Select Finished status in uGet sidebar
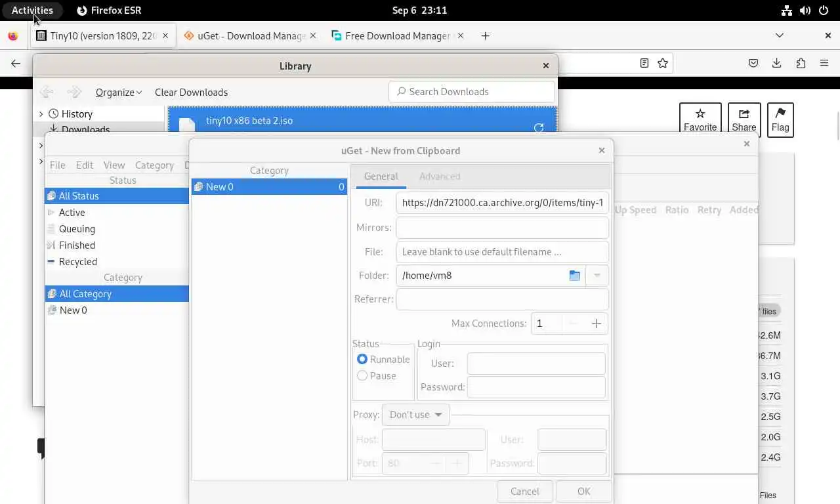 [x=117, y=245]
